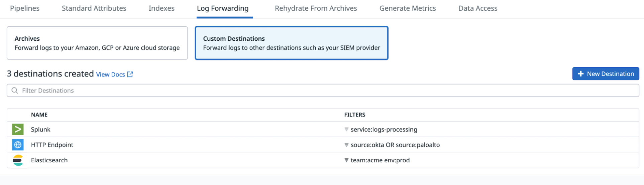Open the Pipelines tab
The height and width of the screenshot is (185, 644).
[25, 8]
